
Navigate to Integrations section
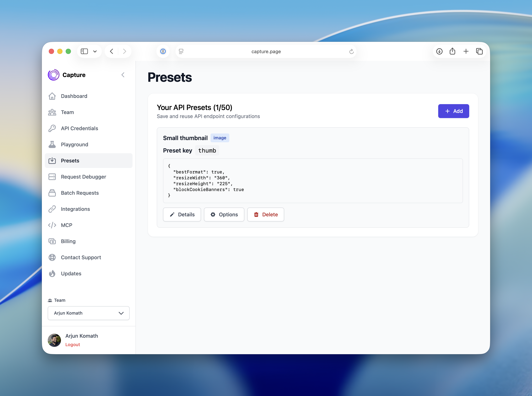pos(75,209)
